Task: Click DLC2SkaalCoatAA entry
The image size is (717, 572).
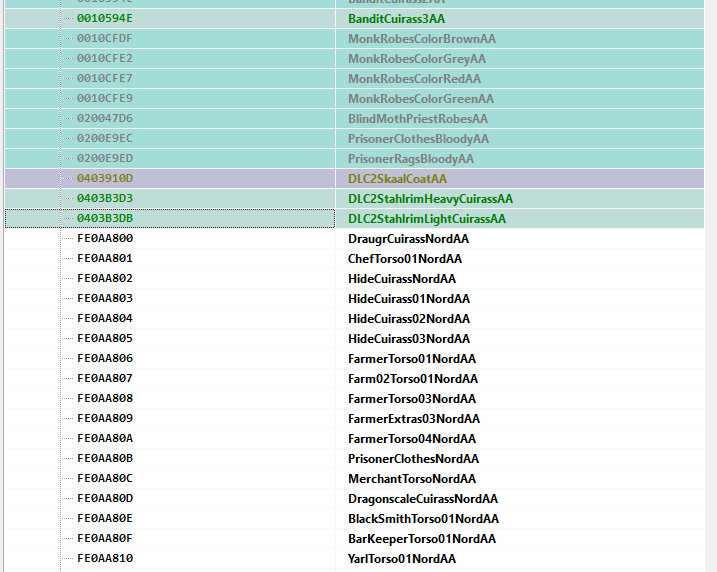Action: 397,179
